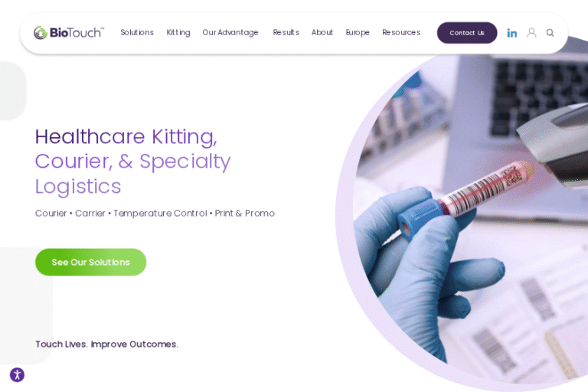This screenshot has width=588, height=392.
Task: Open the LinkedIn icon link
Action: [511, 33]
